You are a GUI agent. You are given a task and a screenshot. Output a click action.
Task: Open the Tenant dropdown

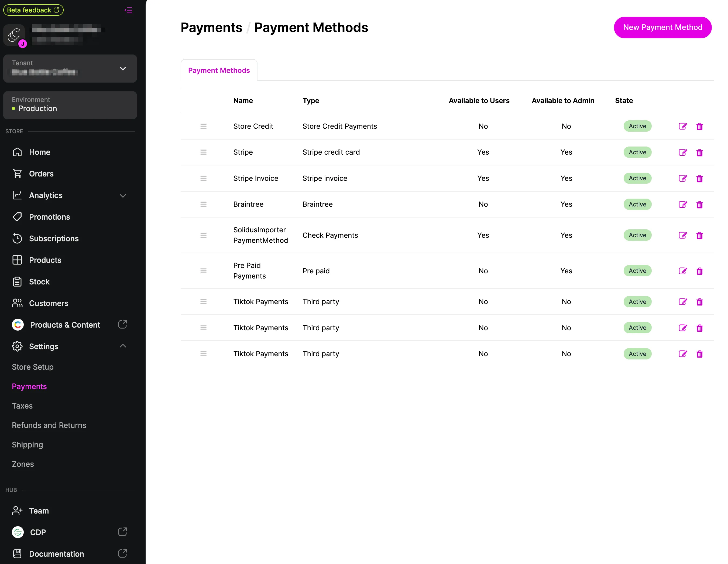coord(70,68)
